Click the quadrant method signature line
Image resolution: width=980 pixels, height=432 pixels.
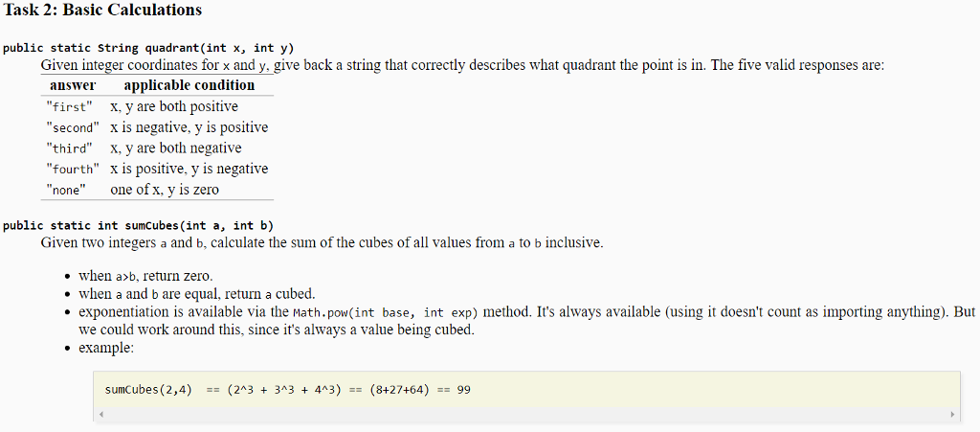pos(148,48)
